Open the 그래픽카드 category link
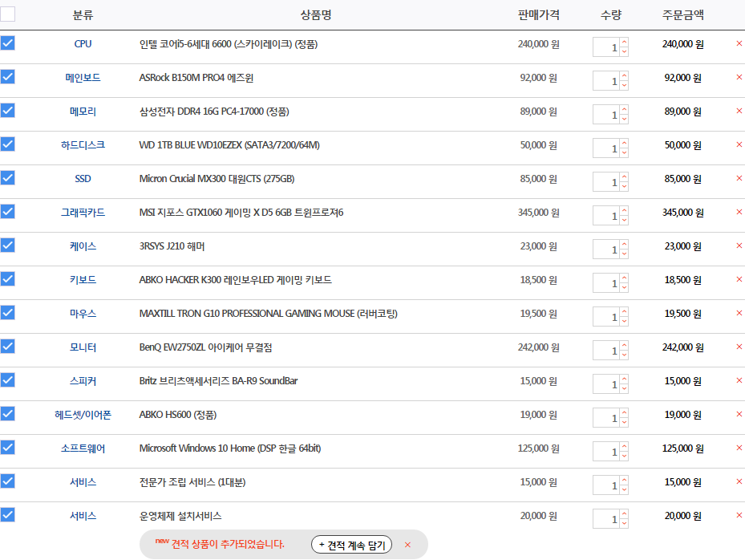Viewport: 745px width, 560px height. coord(83,213)
